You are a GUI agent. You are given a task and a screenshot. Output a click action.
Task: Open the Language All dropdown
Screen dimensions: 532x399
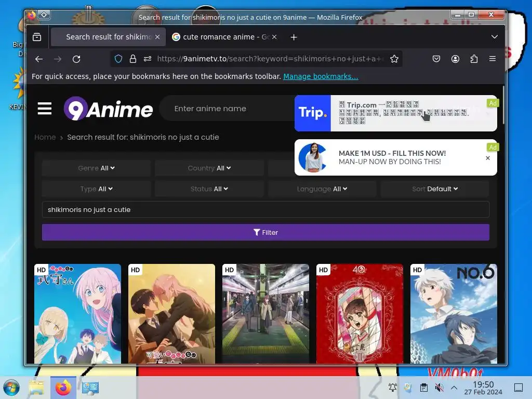(x=322, y=189)
